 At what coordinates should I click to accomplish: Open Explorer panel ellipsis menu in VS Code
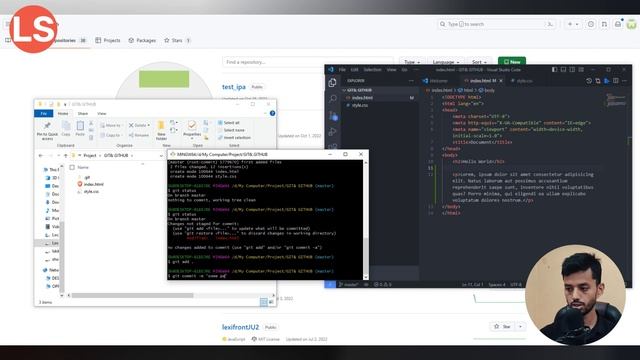[x=411, y=81]
